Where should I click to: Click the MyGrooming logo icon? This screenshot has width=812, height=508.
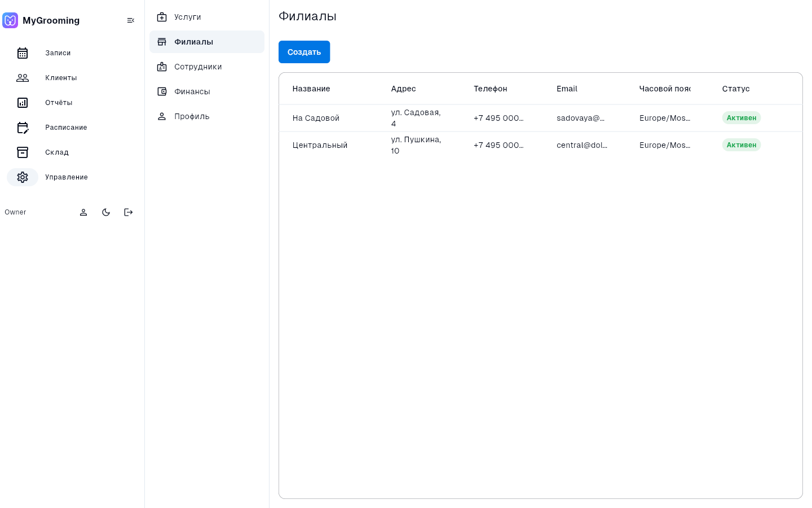pos(10,20)
